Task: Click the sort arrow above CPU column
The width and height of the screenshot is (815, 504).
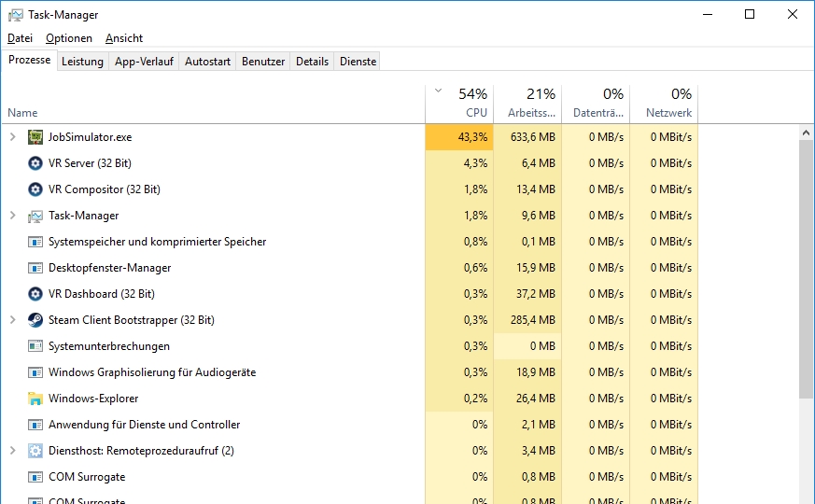Action: click(x=438, y=91)
